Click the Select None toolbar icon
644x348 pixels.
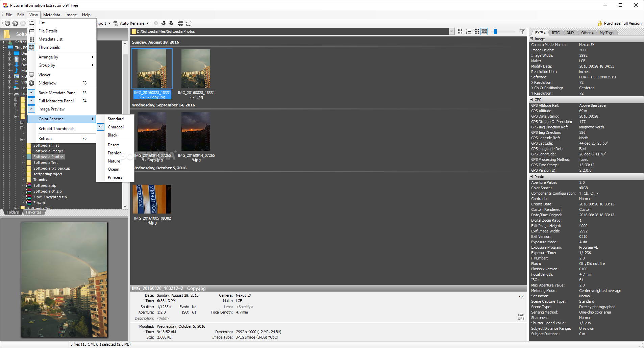tap(189, 23)
